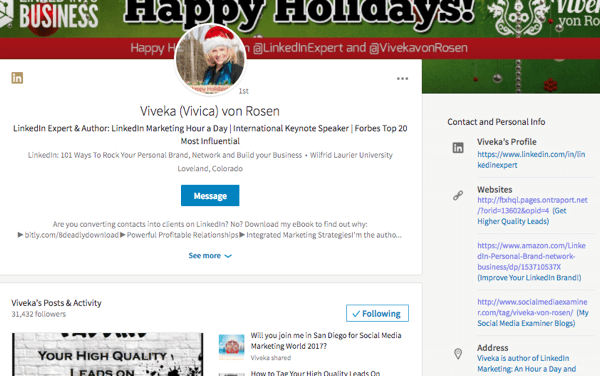The width and height of the screenshot is (600, 376).
Task: Toggle the Following button
Action: [377, 313]
